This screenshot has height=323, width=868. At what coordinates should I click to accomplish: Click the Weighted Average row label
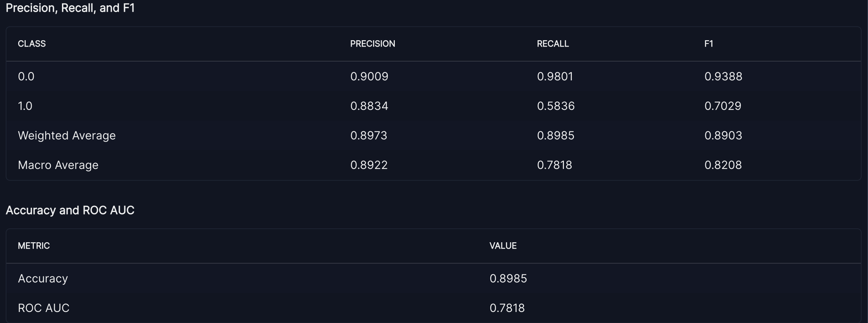tap(67, 136)
